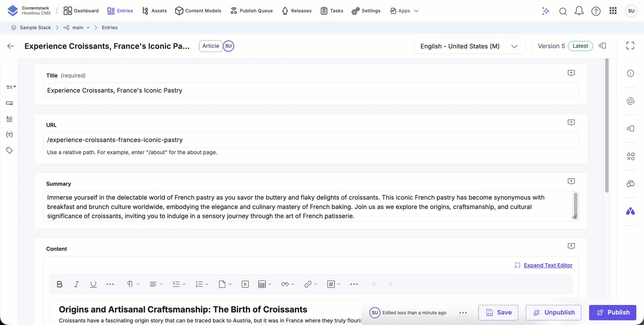Add a comment on the URL field
Image resolution: width=644 pixels, height=325 pixels.
pyautogui.click(x=571, y=123)
